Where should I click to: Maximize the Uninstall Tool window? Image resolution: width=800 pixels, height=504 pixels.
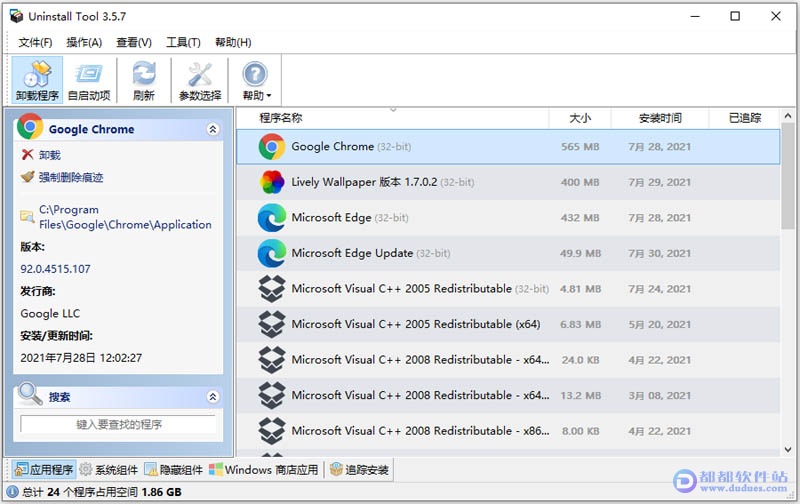click(735, 16)
